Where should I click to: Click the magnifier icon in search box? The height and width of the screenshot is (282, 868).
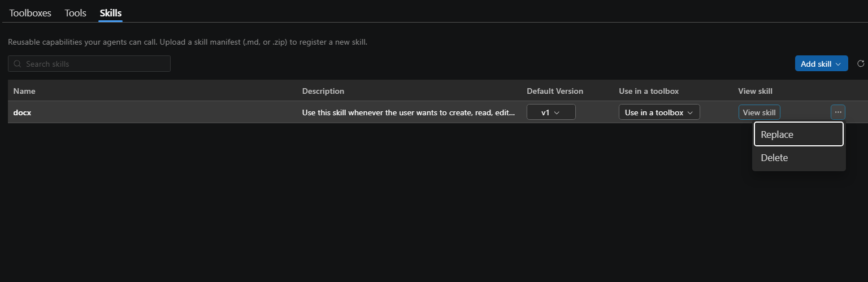(x=18, y=64)
